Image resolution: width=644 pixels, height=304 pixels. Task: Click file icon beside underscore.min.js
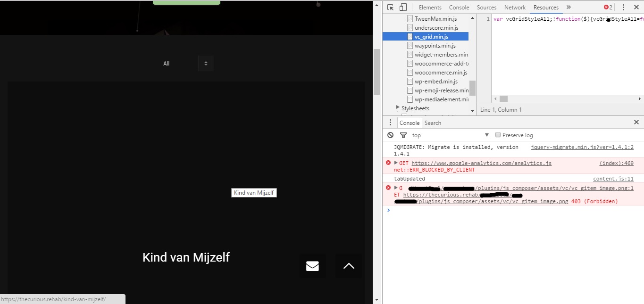(x=410, y=28)
